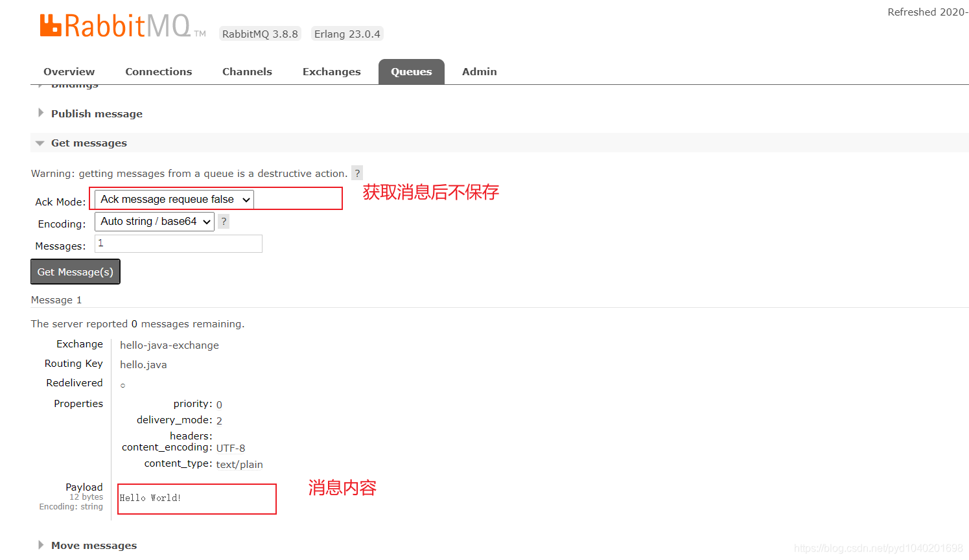Switch to the Exchanges tab

tap(332, 72)
